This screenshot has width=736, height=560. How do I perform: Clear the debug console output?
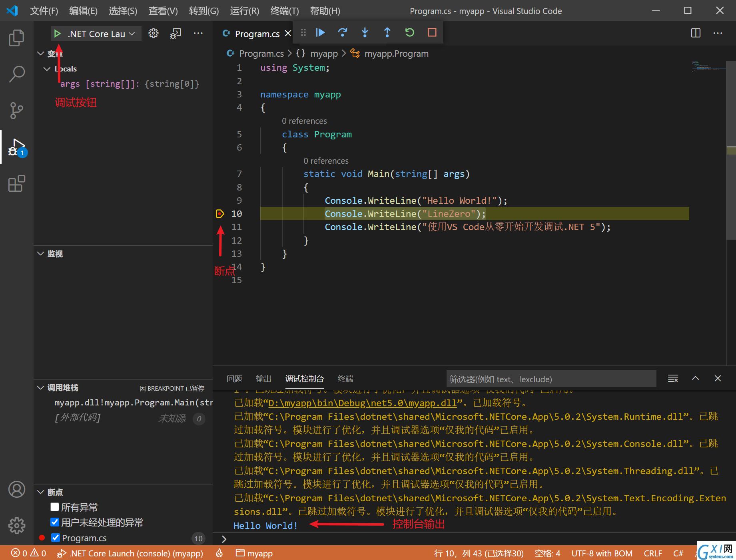pyautogui.click(x=673, y=378)
